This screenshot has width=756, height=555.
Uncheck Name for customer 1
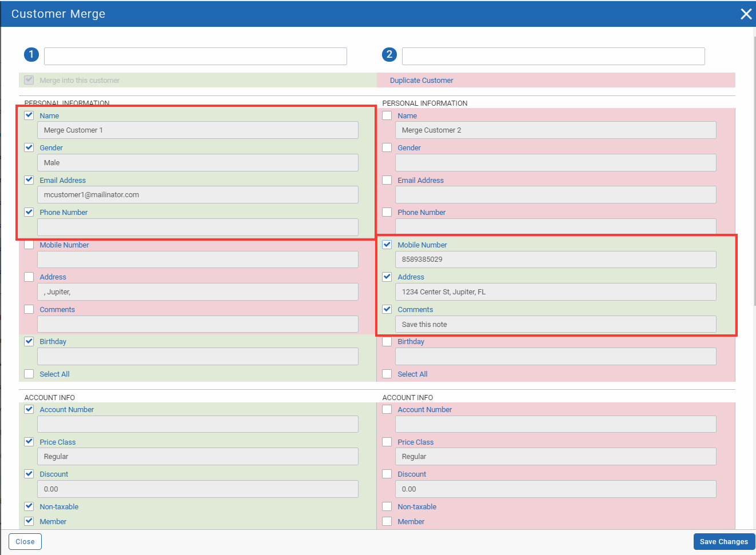point(29,115)
